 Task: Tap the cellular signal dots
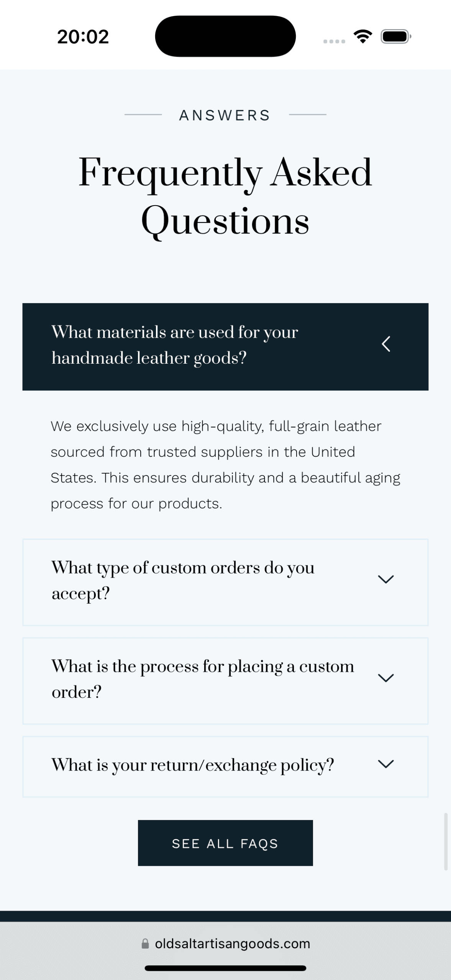334,41
